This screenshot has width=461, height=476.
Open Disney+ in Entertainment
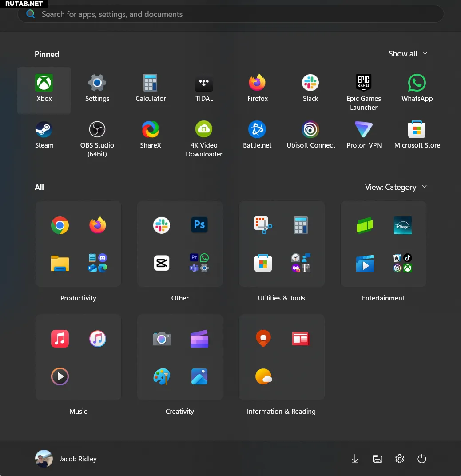(403, 225)
